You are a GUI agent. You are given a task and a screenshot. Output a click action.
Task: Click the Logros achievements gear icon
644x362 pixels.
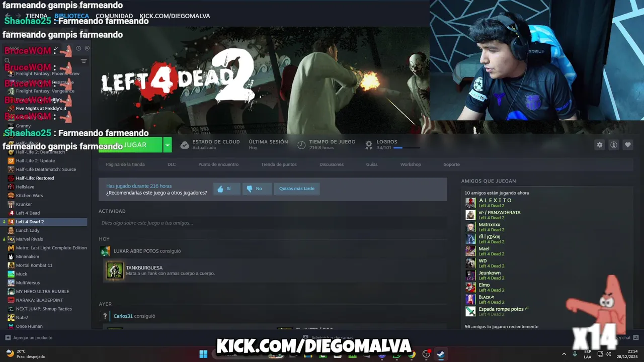tap(369, 145)
